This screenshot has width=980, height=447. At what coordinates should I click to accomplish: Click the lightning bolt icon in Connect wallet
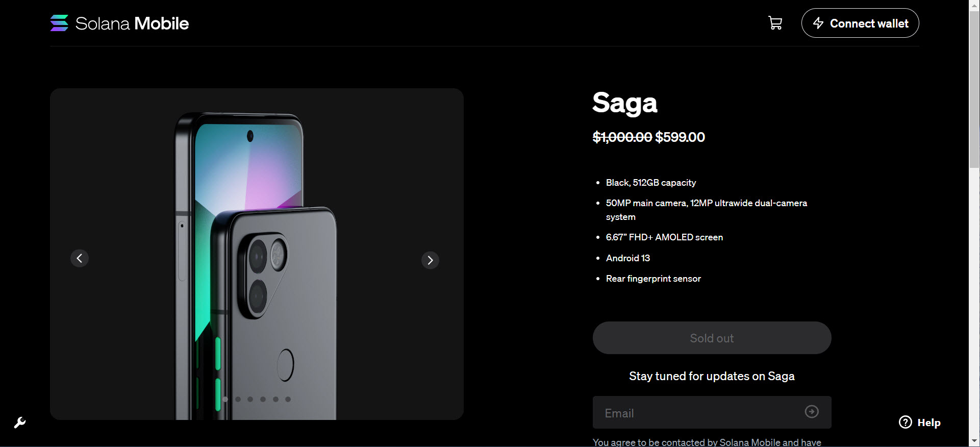point(819,23)
